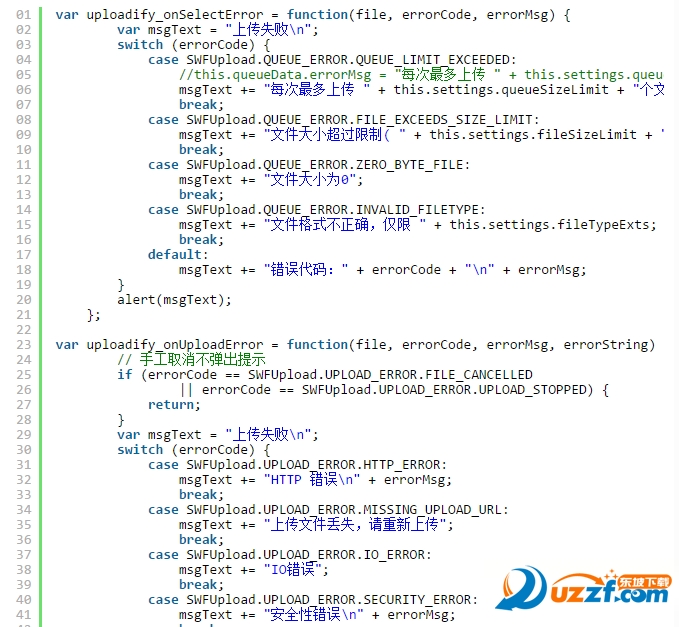Viewport: 679px width, 627px height.
Task: Click the SECURITY_ERROR case line
Action: tap(313, 600)
